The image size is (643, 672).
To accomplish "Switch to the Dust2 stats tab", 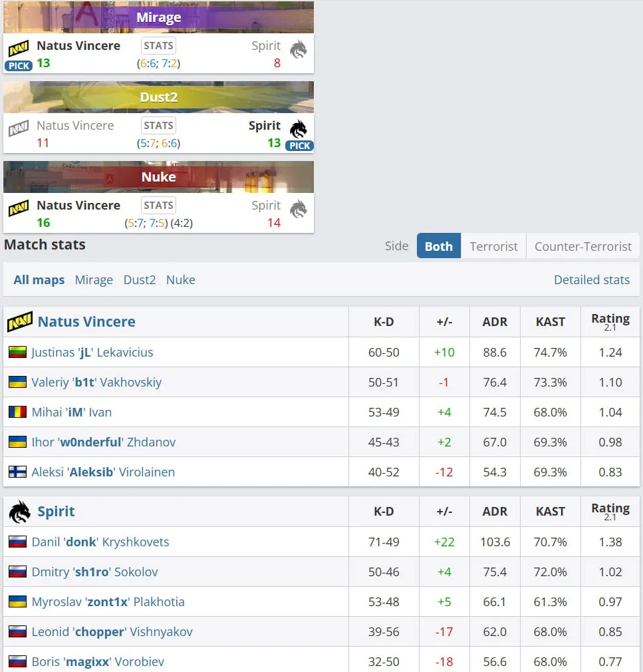I will (x=140, y=280).
